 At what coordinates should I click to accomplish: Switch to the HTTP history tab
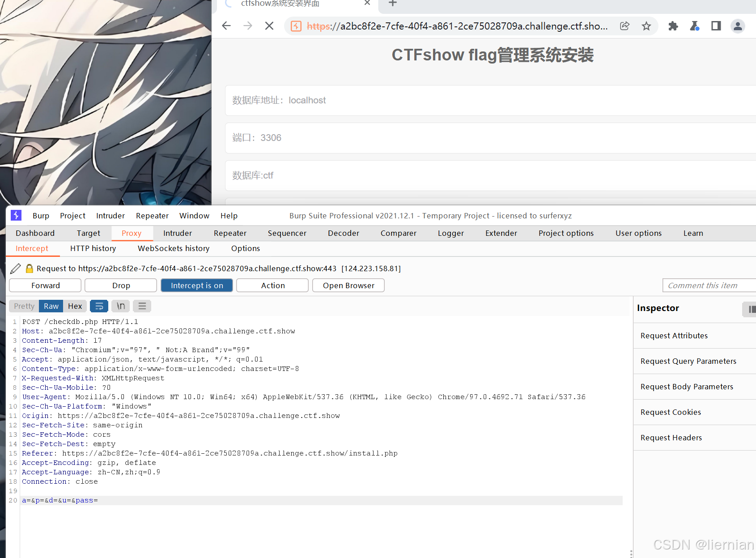(93, 248)
